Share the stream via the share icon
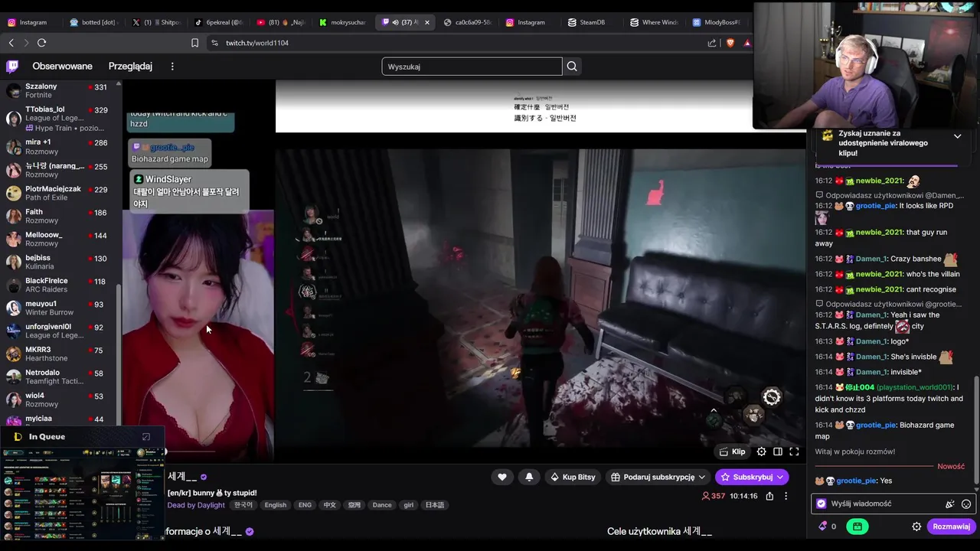The image size is (980, 551). 769,496
